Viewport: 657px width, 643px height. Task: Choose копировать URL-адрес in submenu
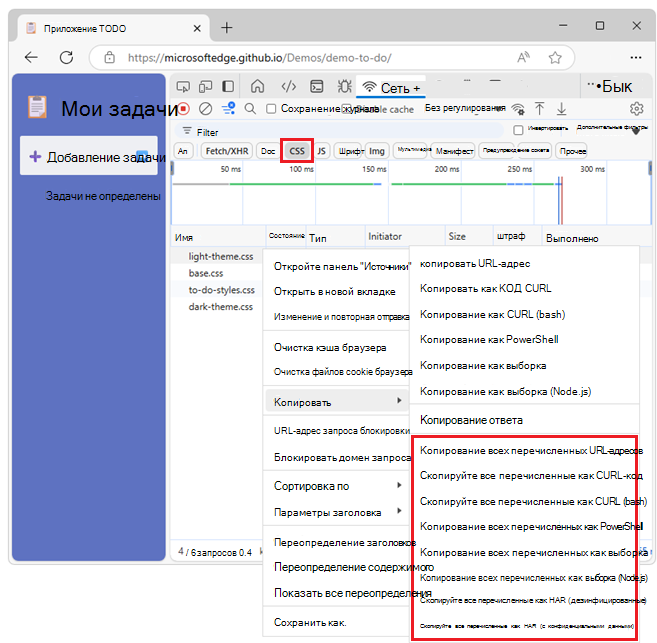[524, 263]
